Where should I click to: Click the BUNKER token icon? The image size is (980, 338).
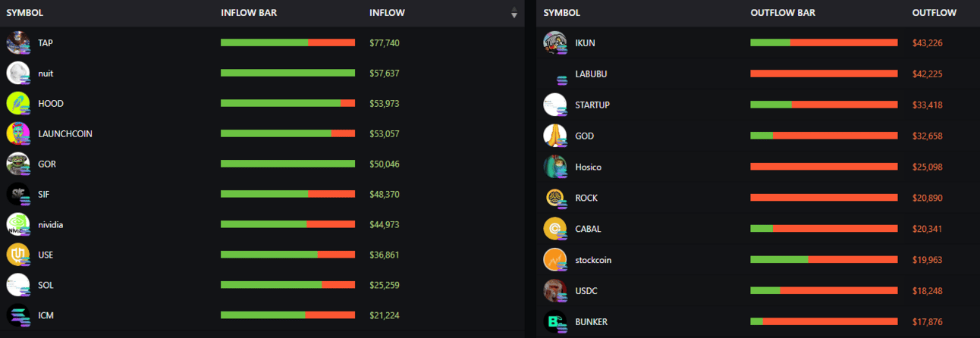pos(556,322)
